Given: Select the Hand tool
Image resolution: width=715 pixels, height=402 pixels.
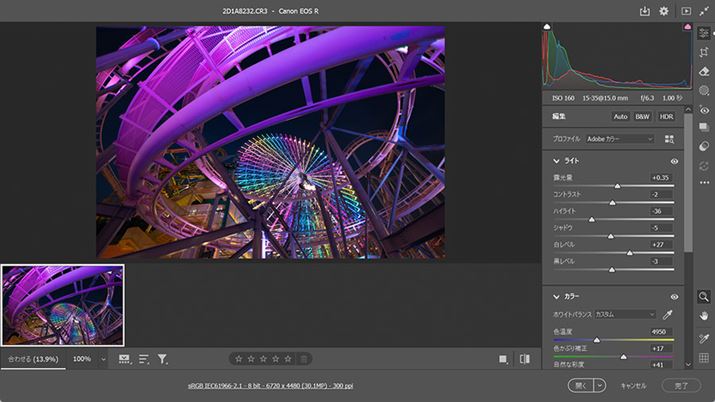Looking at the screenshot, I should coord(704,316).
